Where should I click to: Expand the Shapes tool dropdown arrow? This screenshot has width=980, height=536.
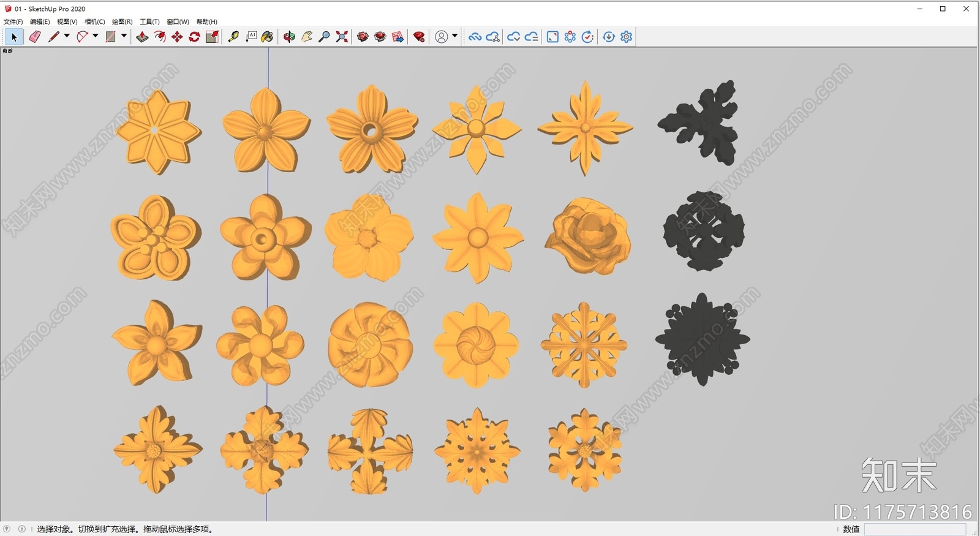click(x=124, y=36)
